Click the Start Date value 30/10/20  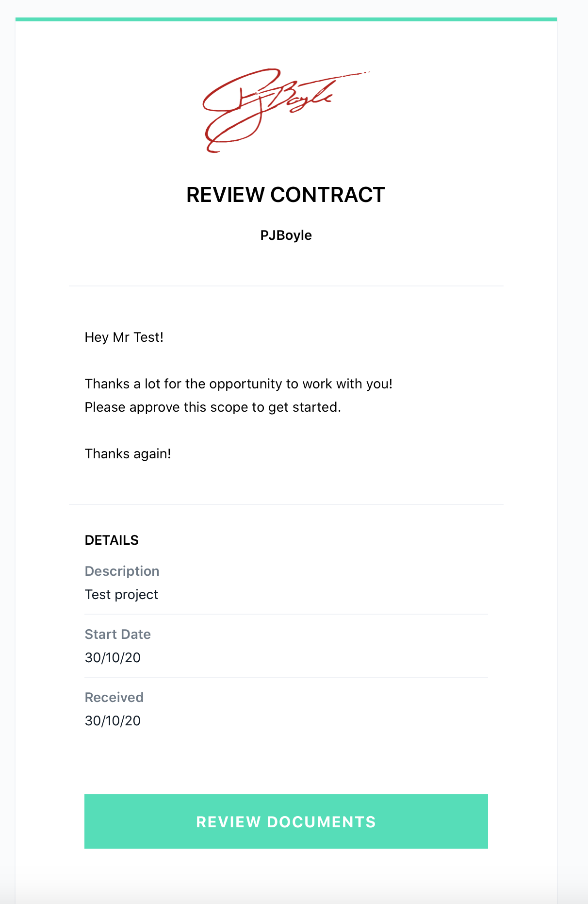click(113, 658)
